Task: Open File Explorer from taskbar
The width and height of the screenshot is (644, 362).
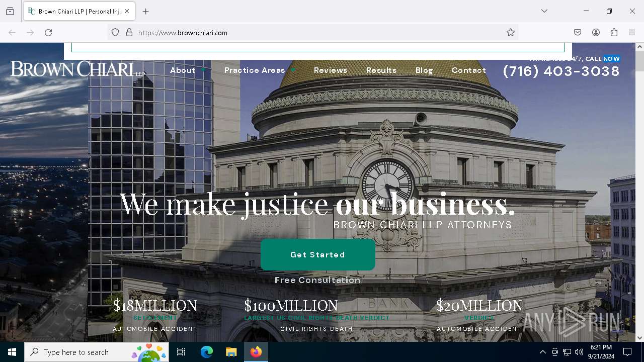Action: click(231, 352)
